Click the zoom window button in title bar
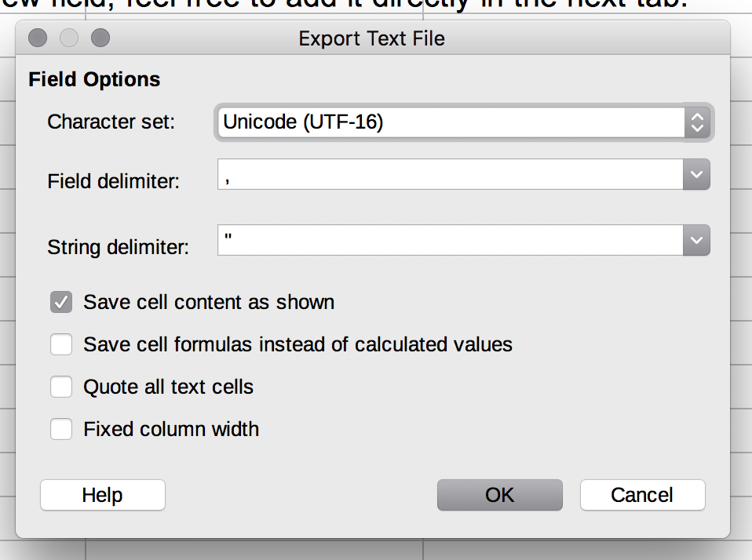The width and height of the screenshot is (752, 560). tap(100, 38)
